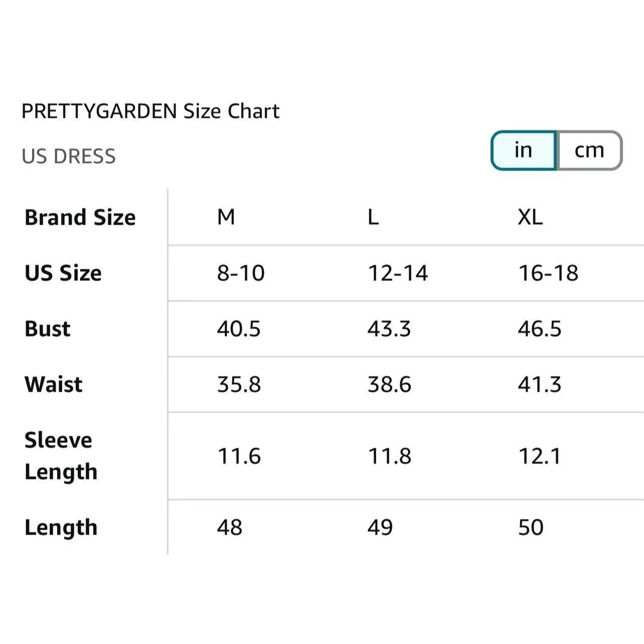The height and width of the screenshot is (644, 644).
Task: Switch measurement units to inches
Action: click(x=523, y=150)
